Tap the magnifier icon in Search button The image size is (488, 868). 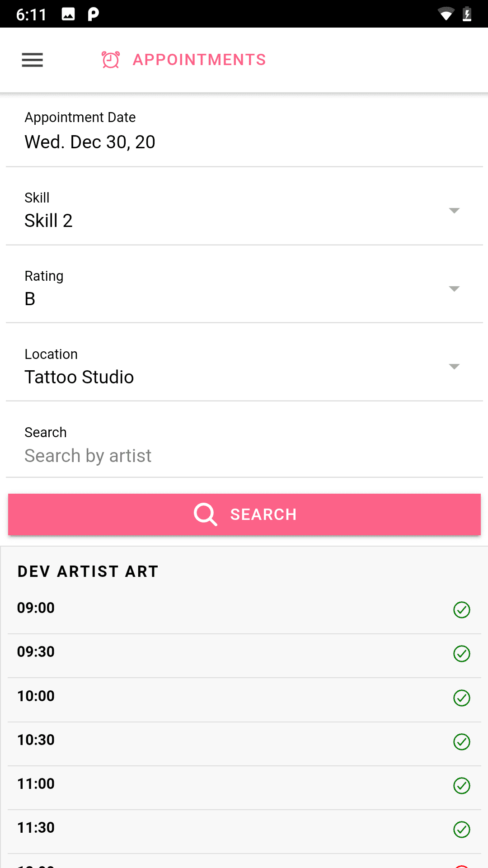click(206, 514)
